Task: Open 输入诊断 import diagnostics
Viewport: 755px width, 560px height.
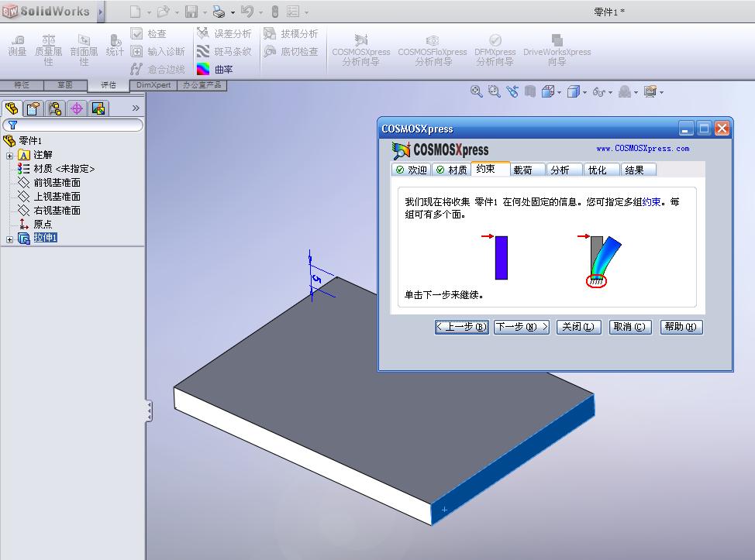Action: pyautogui.click(x=158, y=51)
